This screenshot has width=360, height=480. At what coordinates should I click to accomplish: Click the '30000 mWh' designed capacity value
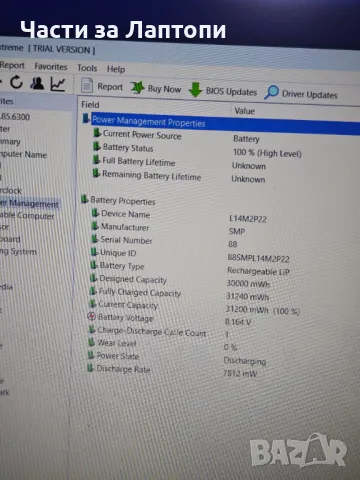click(248, 284)
